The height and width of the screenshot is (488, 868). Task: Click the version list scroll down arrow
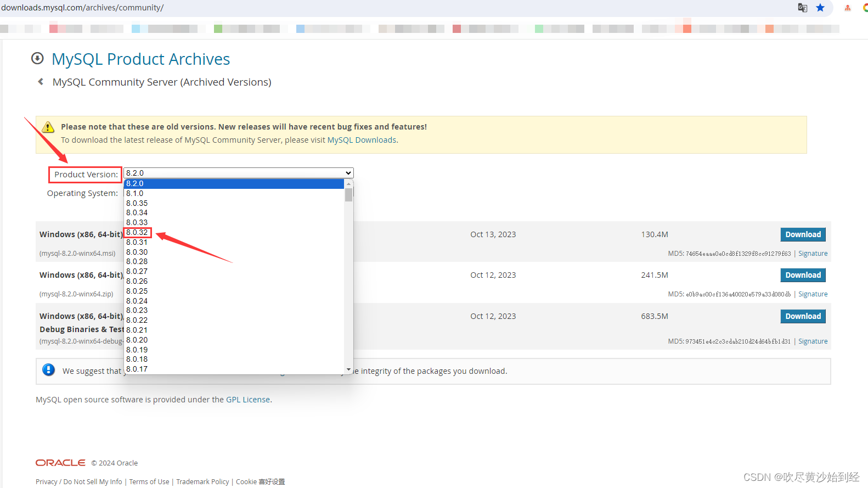[348, 369]
